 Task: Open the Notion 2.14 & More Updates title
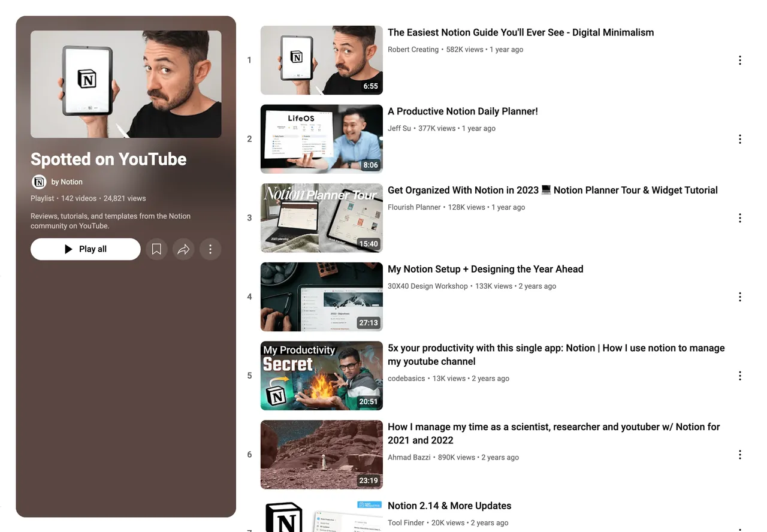coord(449,506)
